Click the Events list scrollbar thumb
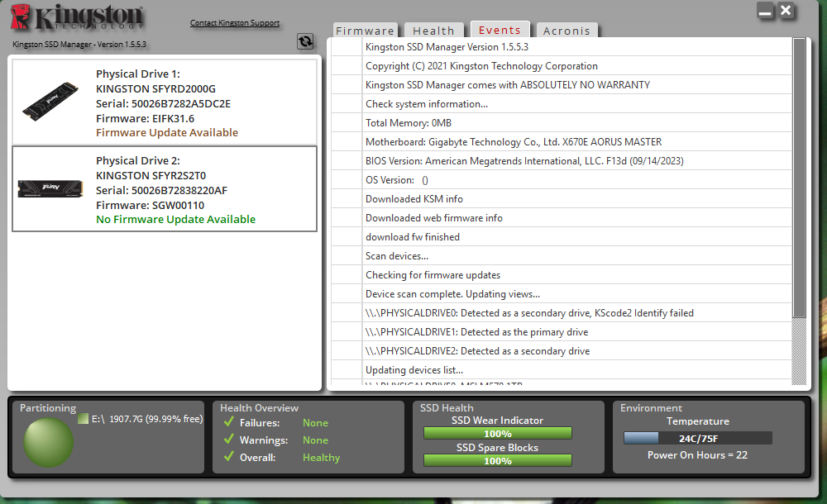Screen dimensions: 827x504 [x=799, y=178]
